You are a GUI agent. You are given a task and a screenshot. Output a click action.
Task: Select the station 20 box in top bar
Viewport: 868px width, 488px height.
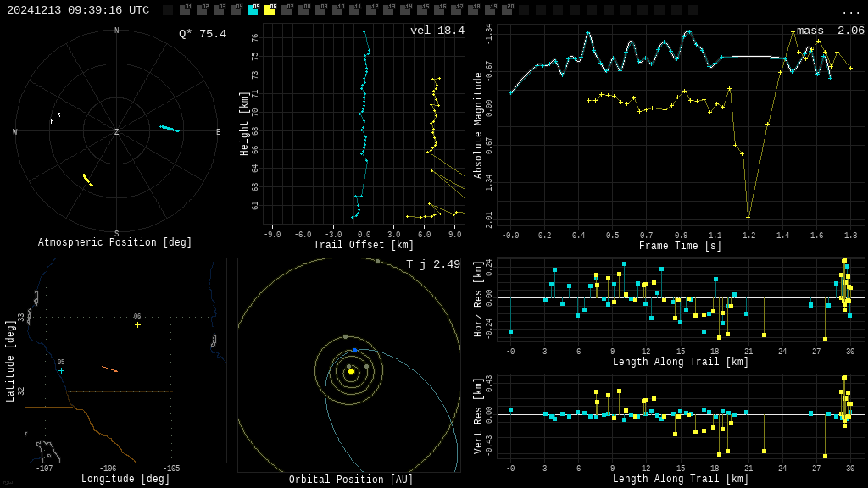point(507,10)
